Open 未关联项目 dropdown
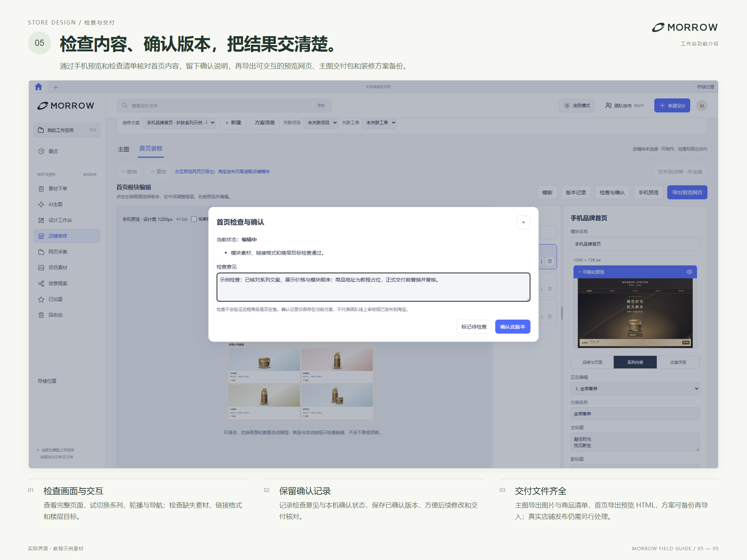Screen dimensions: 747x560 click(x=321, y=123)
